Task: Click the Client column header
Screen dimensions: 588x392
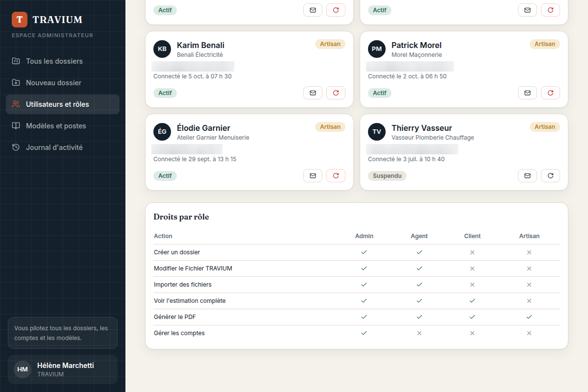Action: (x=472, y=236)
